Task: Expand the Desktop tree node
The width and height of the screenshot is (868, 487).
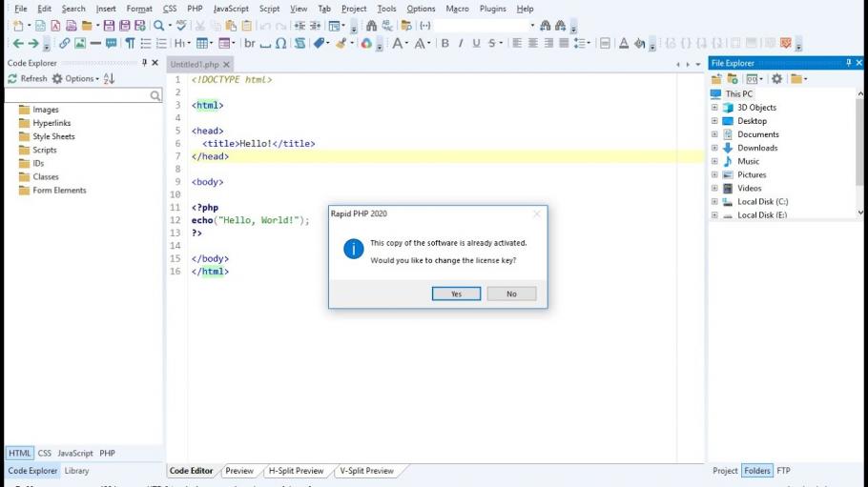Action: click(x=714, y=121)
